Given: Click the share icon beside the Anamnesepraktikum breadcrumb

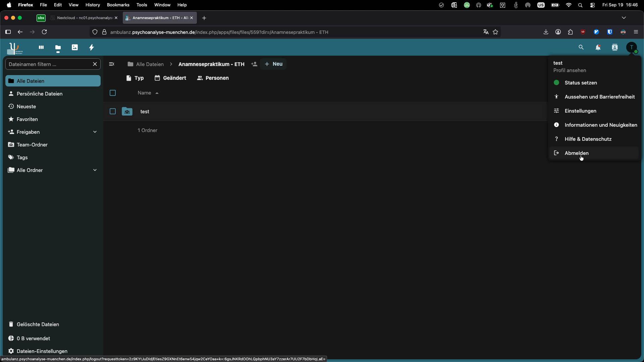Looking at the screenshot, I should 254,64.
